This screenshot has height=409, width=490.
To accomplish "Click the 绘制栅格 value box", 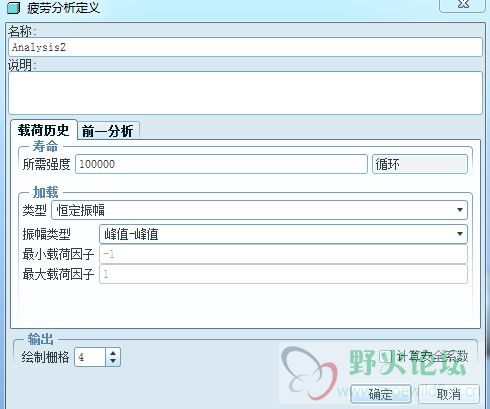I will pos(90,357).
